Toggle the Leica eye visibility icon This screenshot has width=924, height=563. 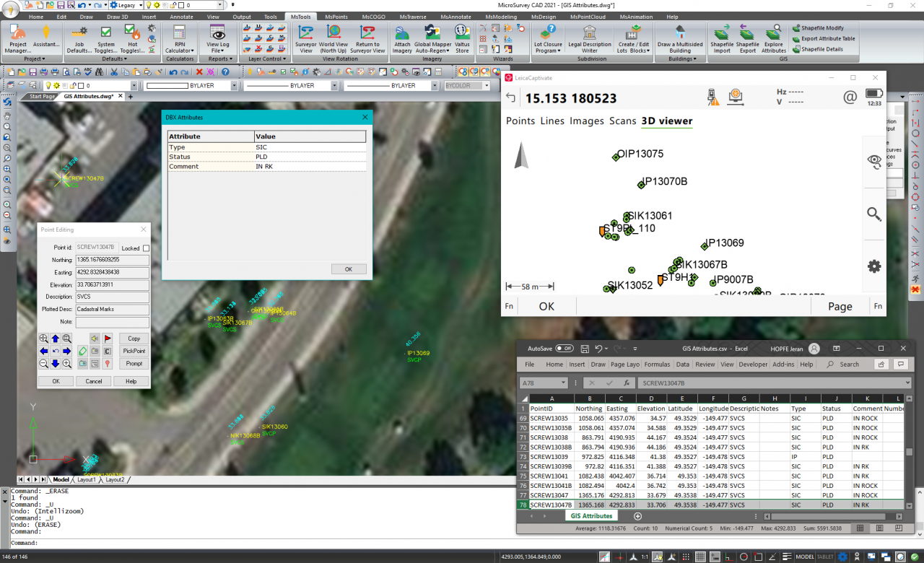873,161
